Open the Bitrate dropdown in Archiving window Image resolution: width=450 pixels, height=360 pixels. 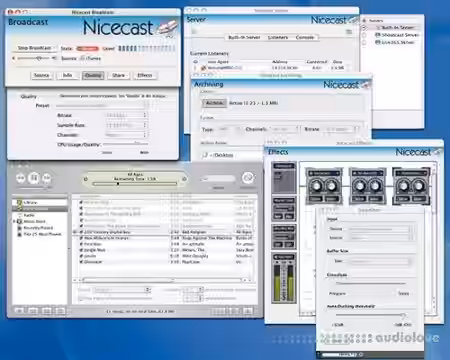pos(341,129)
